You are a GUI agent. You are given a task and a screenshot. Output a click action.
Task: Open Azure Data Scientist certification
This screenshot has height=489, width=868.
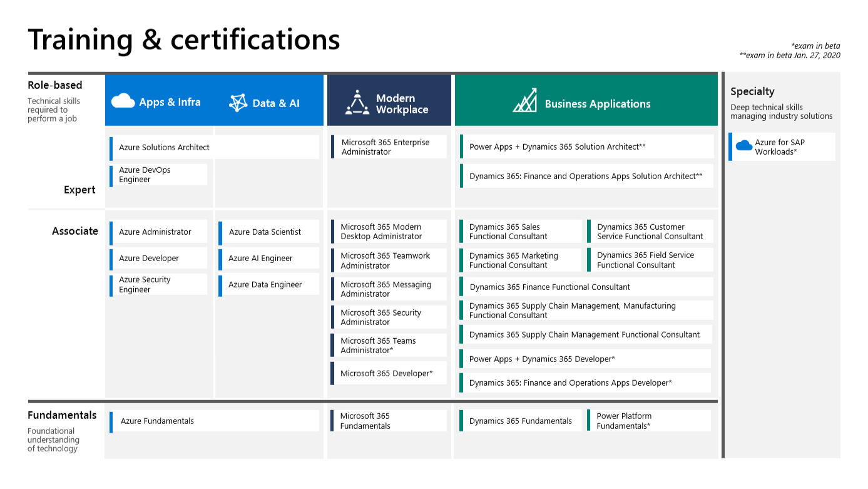(268, 232)
